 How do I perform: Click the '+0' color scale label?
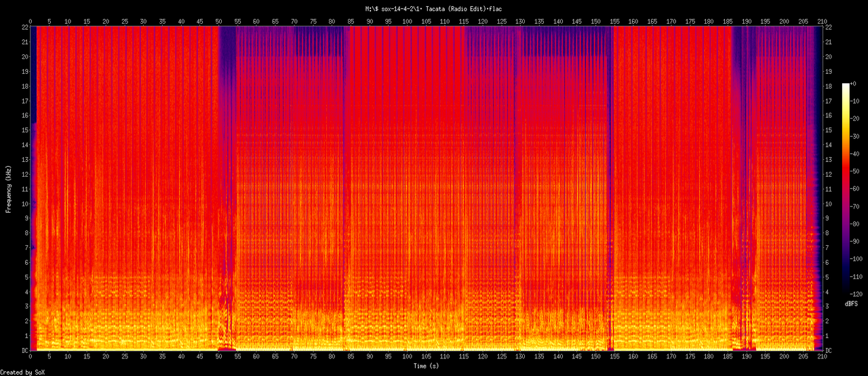853,83
